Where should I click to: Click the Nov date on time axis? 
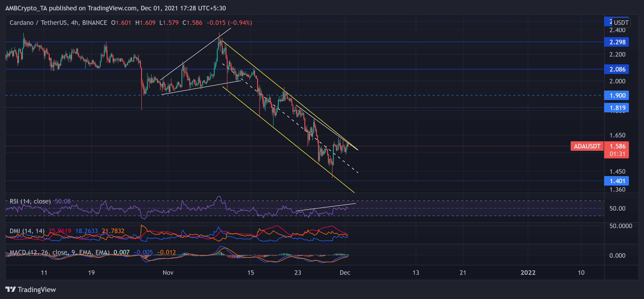point(168,273)
